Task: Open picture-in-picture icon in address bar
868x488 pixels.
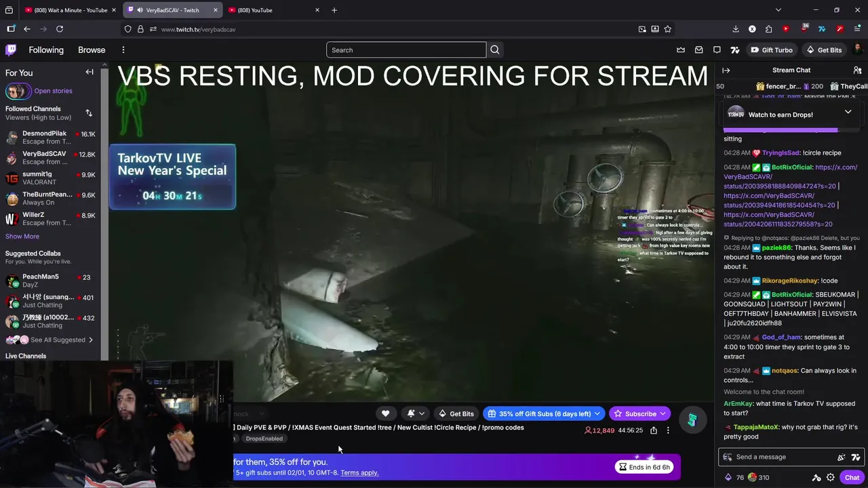Action: 642,29
